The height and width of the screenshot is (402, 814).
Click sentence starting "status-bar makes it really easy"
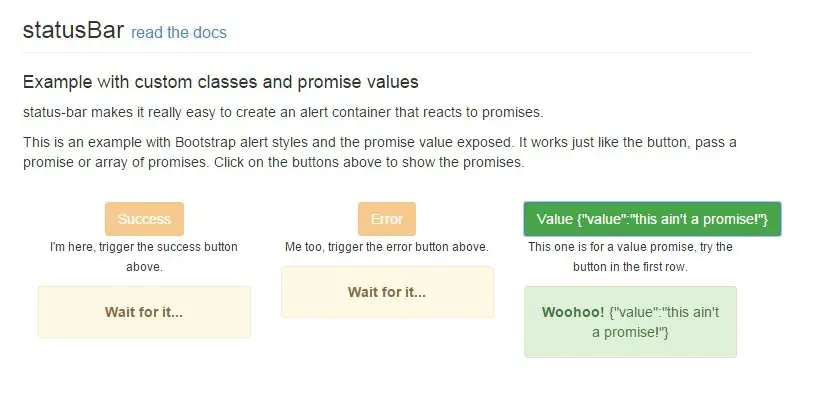(283, 113)
